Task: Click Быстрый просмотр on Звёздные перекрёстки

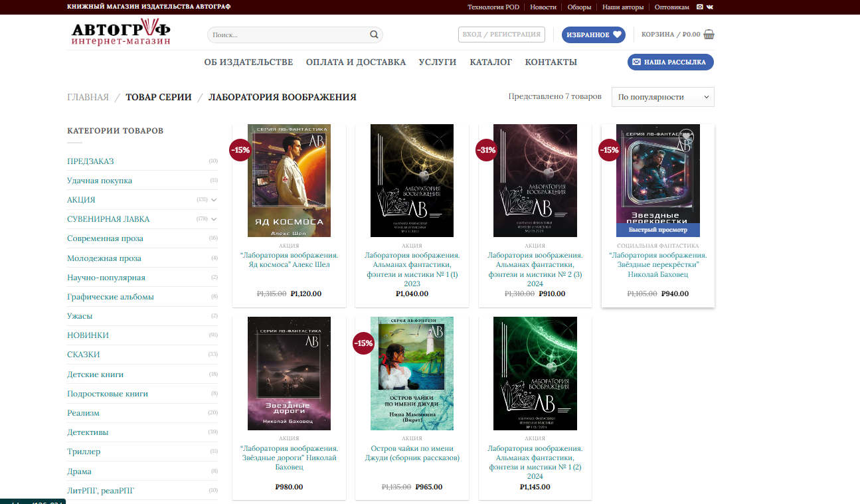Action: tap(658, 230)
